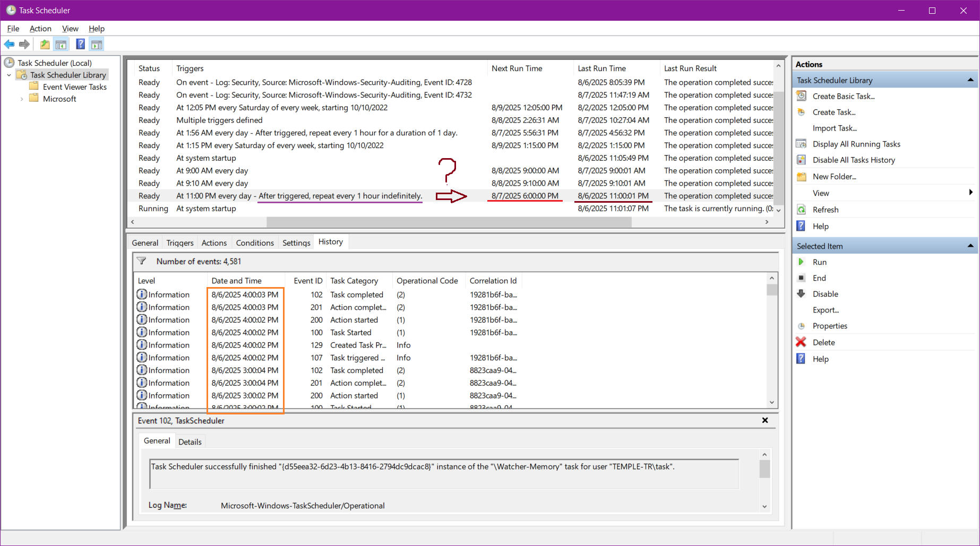Switch to the Triggers tab
980x546 pixels.
[180, 242]
